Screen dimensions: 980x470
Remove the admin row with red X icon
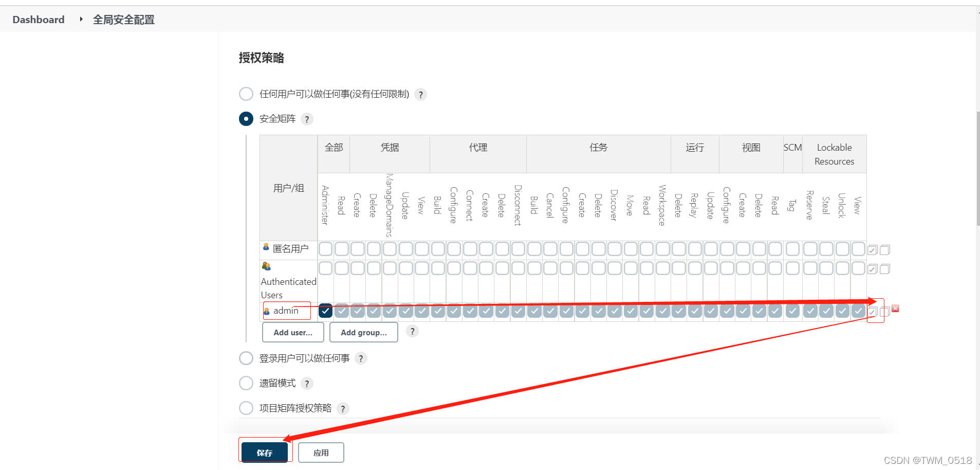tap(895, 309)
